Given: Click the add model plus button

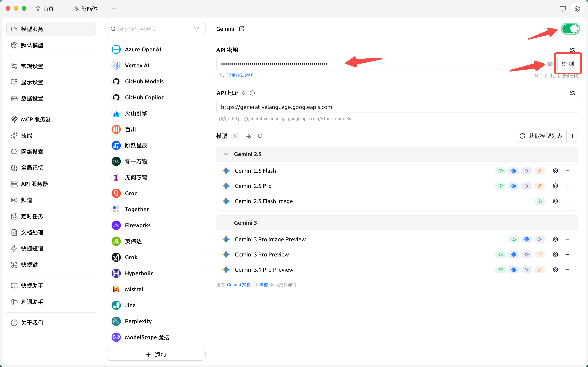Looking at the screenshot, I should pos(572,136).
